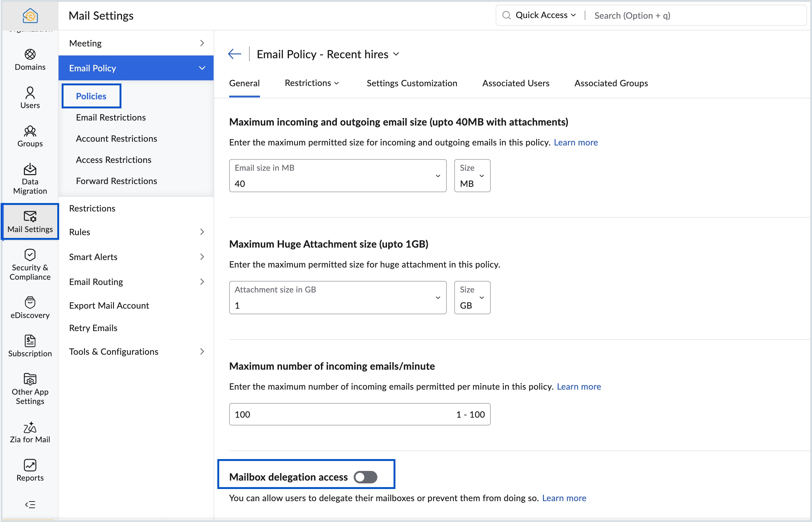Image resolution: width=812 pixels, height=522 pixels.
Task: Open Data Migration icon
Action: pos(30,169)
